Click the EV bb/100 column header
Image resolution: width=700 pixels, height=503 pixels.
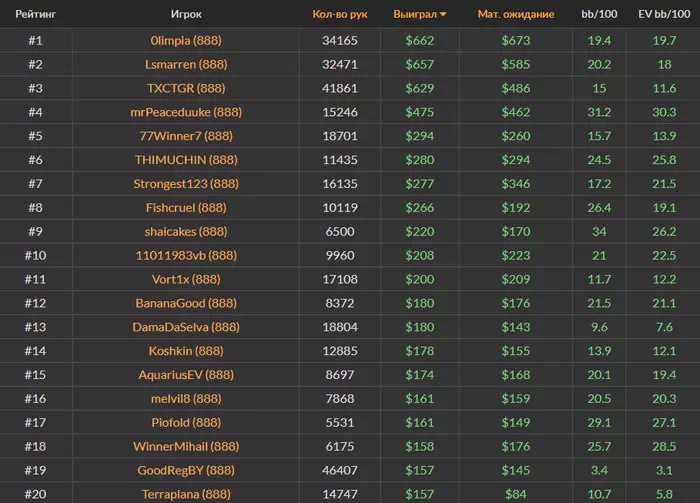pyautogui.click(x=664, y=14)
